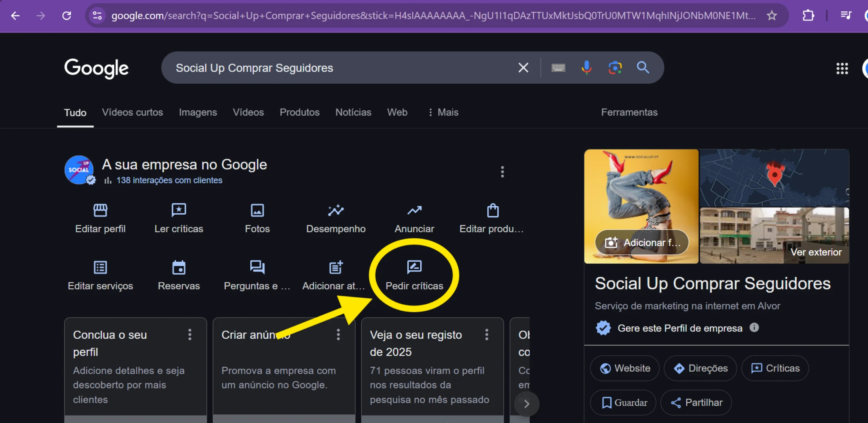Click the browser address bar URL

433,16
